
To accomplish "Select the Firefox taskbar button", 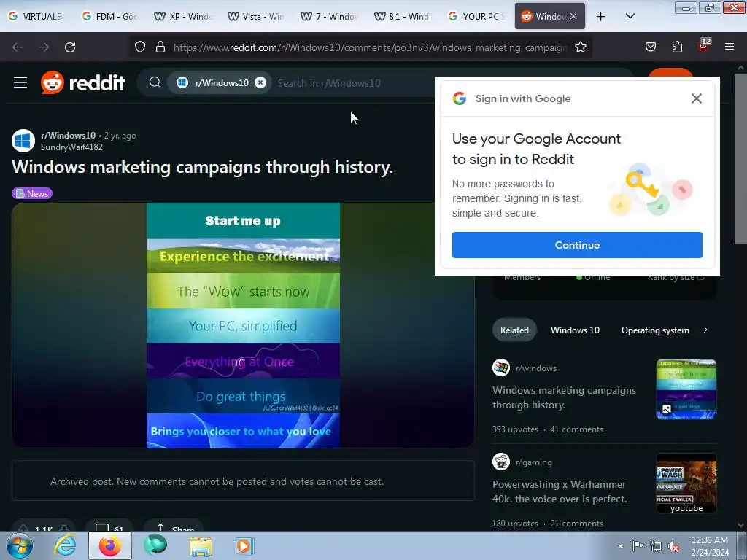I will (x=110, y=545).
